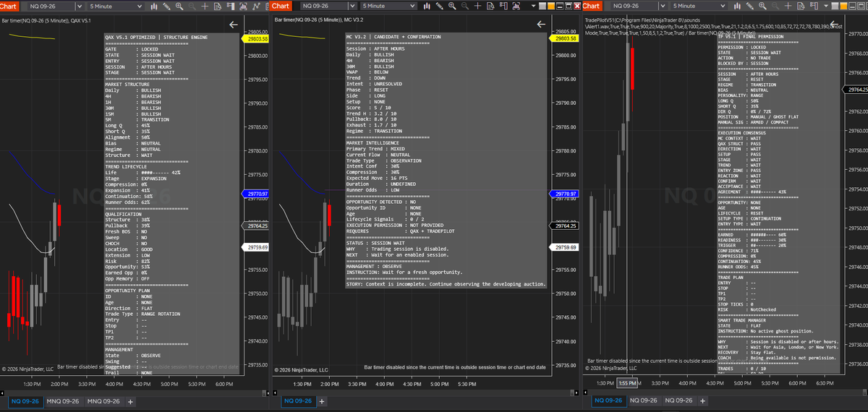
Task: Click back arrow in middle MC chart panel
Action: pyautogui.click(x=541, y=25)
